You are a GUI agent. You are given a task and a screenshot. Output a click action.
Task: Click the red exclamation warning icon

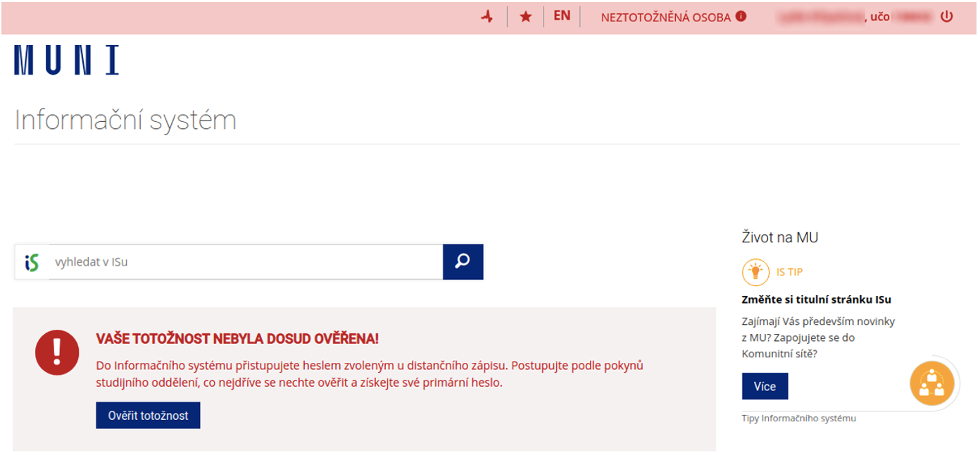tap(57, 352)
